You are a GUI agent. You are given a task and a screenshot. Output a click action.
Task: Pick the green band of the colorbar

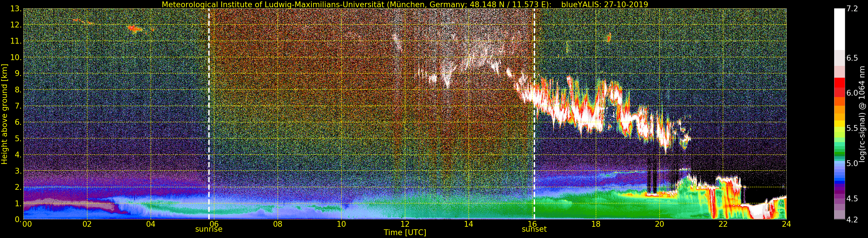pos(839,153)
